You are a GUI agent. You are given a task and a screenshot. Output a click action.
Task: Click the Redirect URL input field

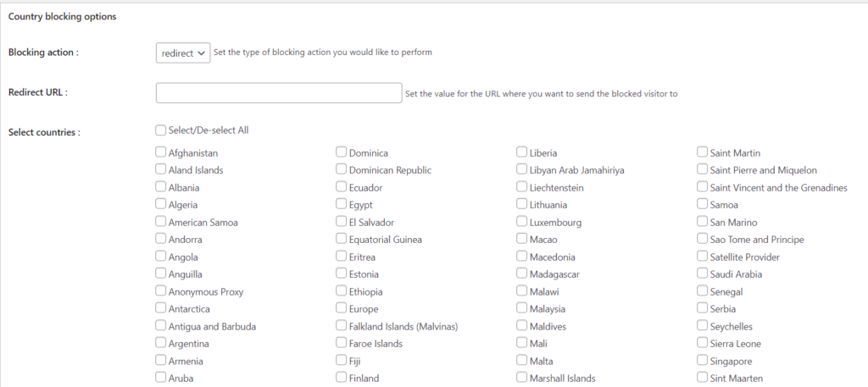coord(278,93)
